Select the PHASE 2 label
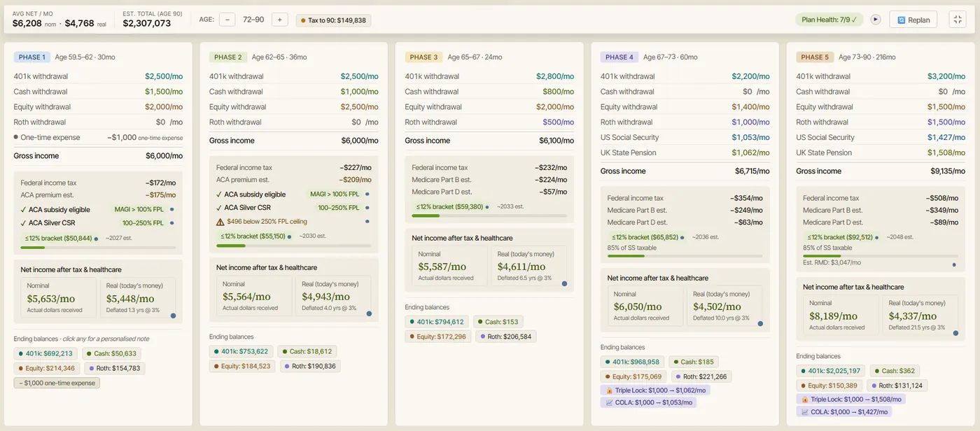This screenshot has height=431, width=980. (x=227, y=57)
